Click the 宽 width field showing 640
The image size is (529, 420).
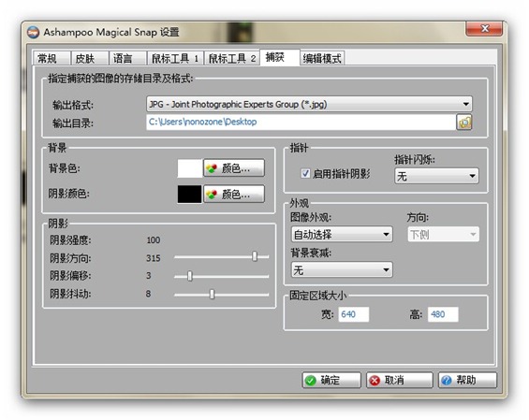[354, 314]
